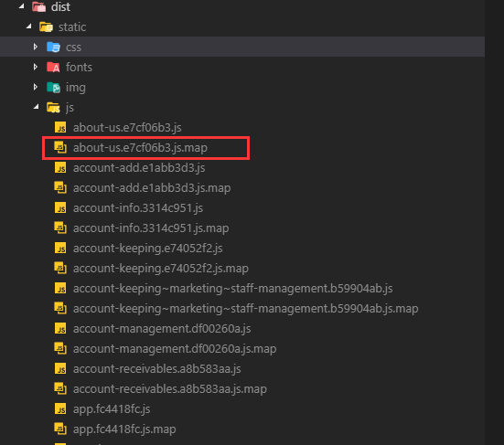Screen dimensions: 504x445
Task: Collapse the dist folder arrow
Action: click(x=22, y=6)
